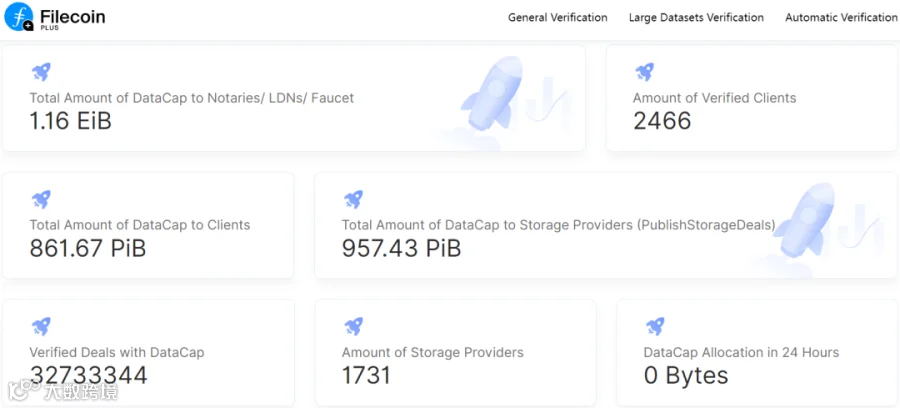The image size is (900, 408).
Task: Click the Filecoin Plus logo icon
Action: click(x=19, y=17)
